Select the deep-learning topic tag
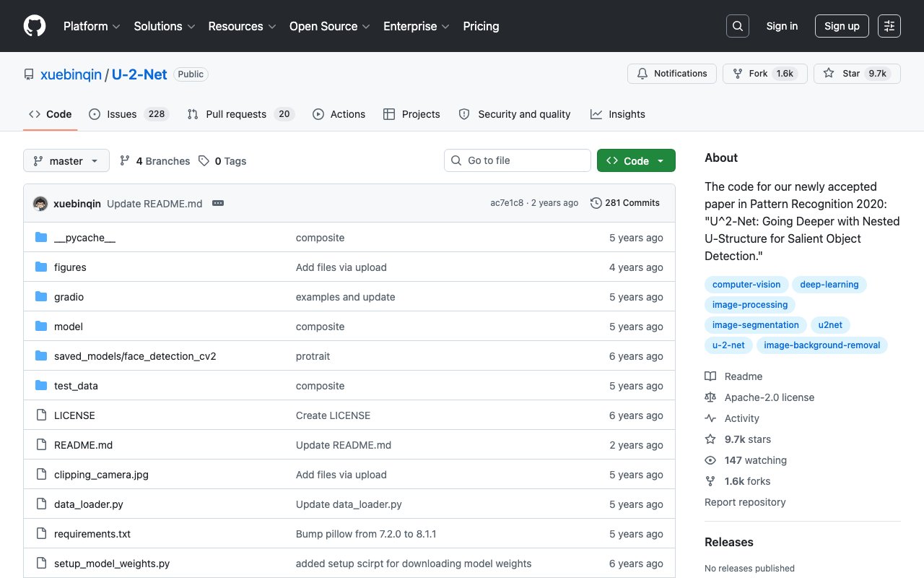The image size is (924, 578). coord(829,285)
